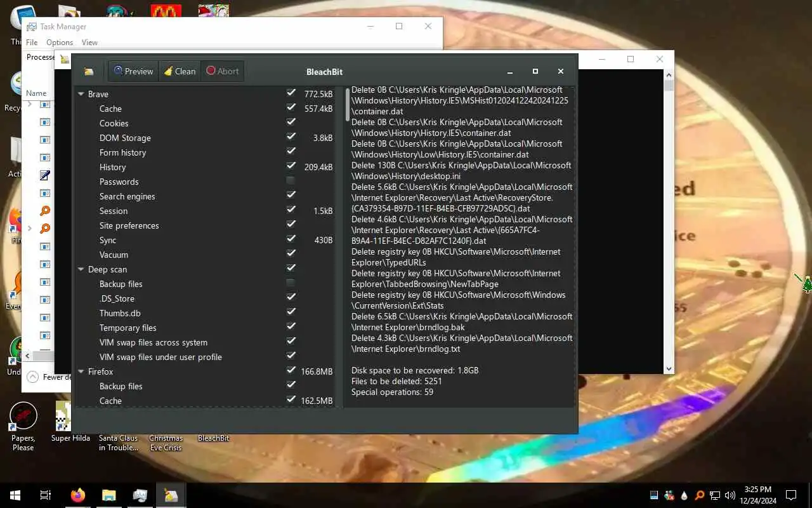This screenshot has width=812, height=508.
Task: Open Task View from the taskbar
Action: pyautogui.click(x=46, y=495)
